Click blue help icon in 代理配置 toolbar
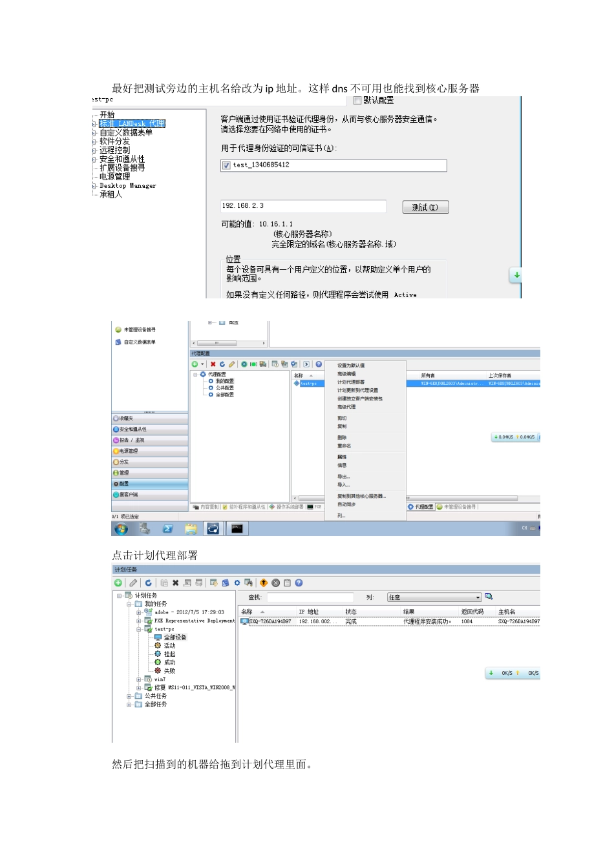The width and height of the screenshot is (614, 868). [319, 364]
